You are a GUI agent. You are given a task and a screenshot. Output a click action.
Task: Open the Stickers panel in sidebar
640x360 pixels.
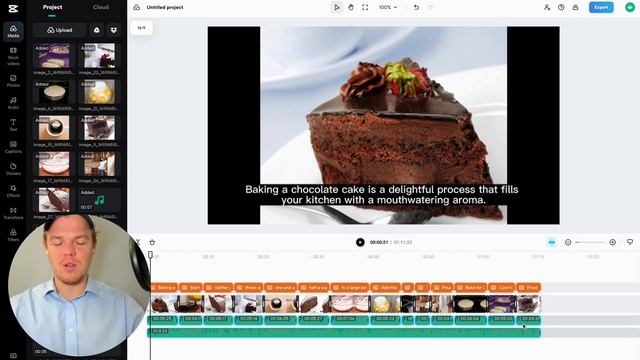(13, 169)
